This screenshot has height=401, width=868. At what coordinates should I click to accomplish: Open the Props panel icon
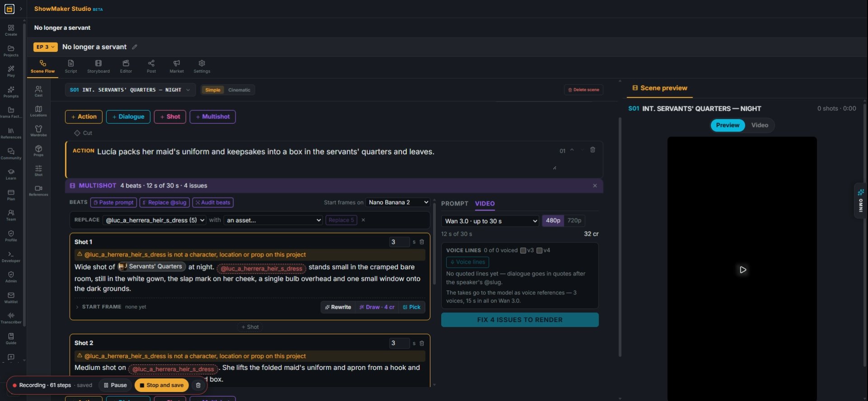tap(38, 151)
